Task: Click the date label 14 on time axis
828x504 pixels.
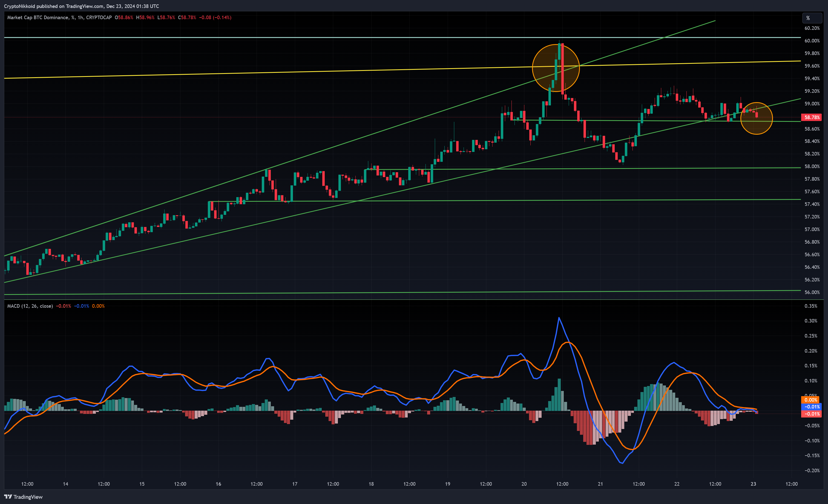Action: [65, 484]
